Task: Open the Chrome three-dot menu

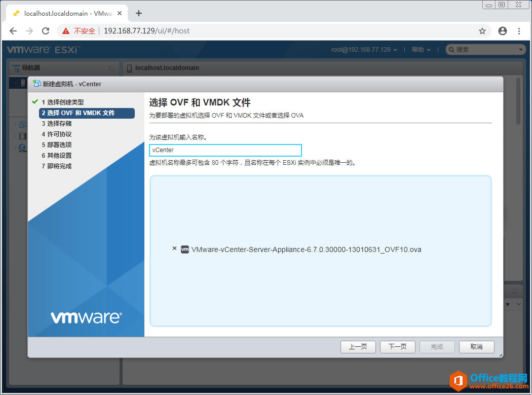Action: click(x=519, y=31)
